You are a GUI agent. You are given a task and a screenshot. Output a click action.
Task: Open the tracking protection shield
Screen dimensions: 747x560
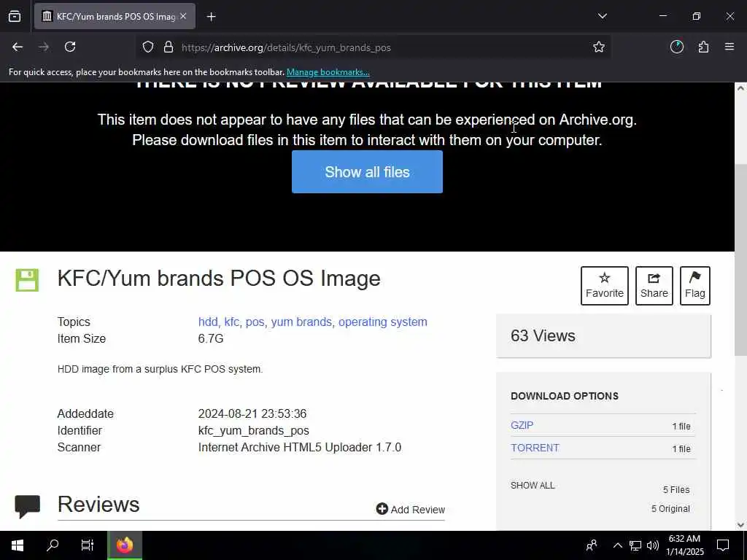148,47
